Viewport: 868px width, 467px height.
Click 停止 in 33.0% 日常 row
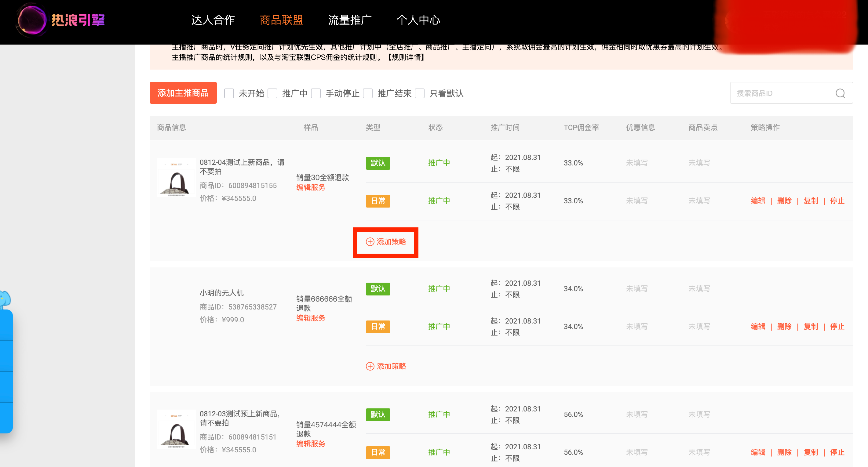coord(837,201)
